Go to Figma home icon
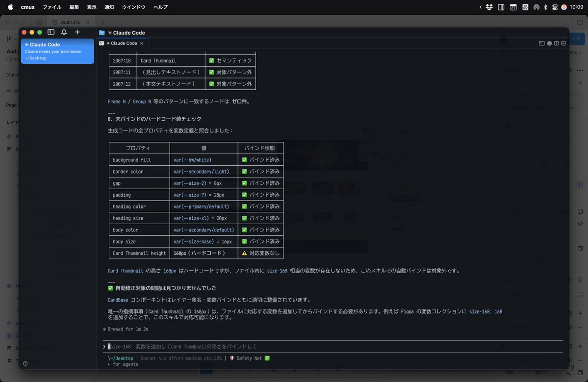Viewport: 588px width, 382px height. (39, 22)
